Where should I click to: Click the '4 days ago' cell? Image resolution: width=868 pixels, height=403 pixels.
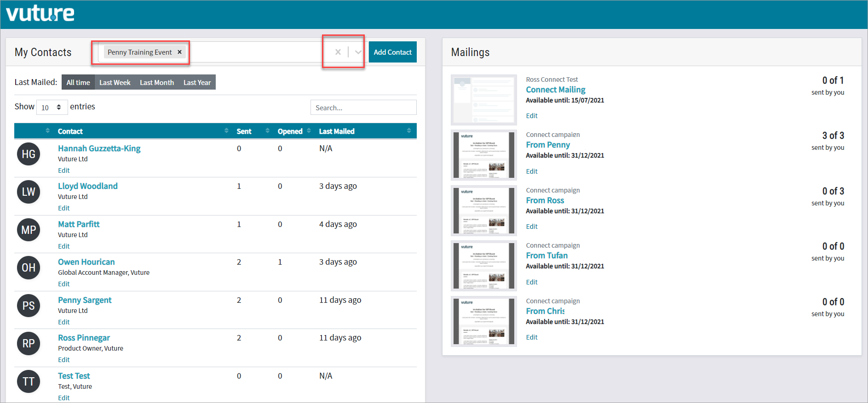338,224
